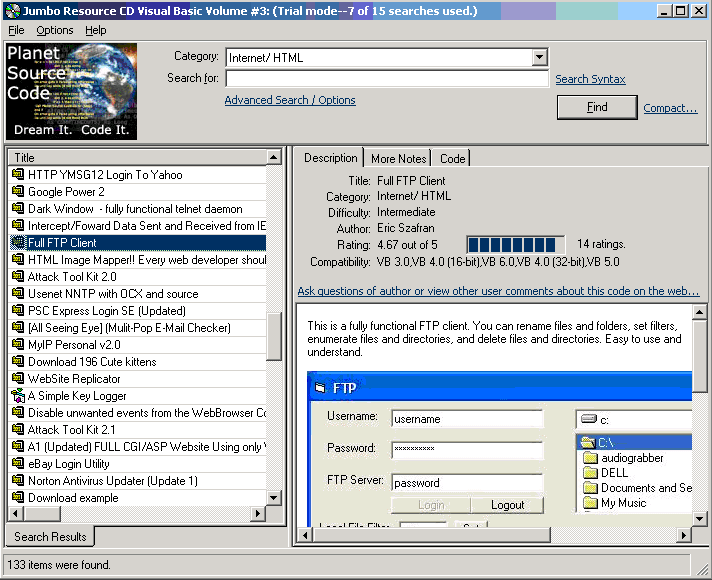Click the description pane horizontal scrollbar thumb

[x=431, y=535]
